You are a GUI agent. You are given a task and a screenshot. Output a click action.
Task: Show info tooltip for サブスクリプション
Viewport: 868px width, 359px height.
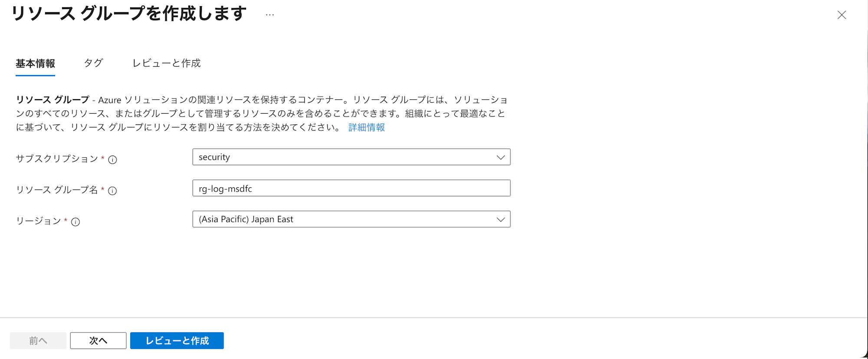point(112,160)
